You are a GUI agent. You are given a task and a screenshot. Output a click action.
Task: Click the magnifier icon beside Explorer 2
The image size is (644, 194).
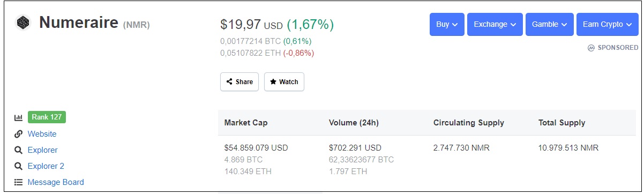[x=18, y=166]
